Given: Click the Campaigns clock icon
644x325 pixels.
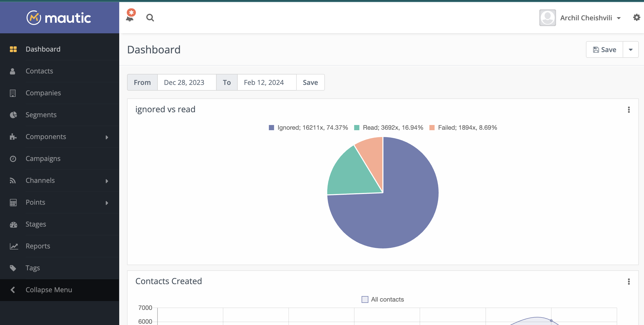Looking at the screenshot, I should click(13, 159).
